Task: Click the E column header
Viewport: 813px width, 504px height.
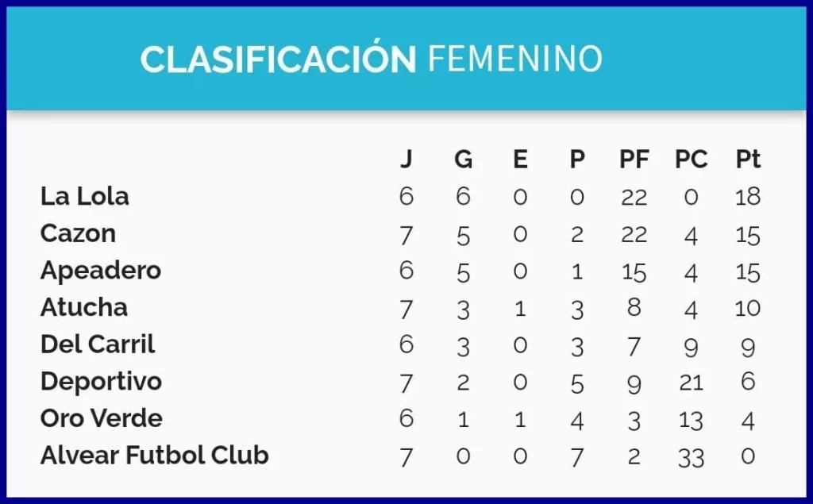Action: click(520, 160)
